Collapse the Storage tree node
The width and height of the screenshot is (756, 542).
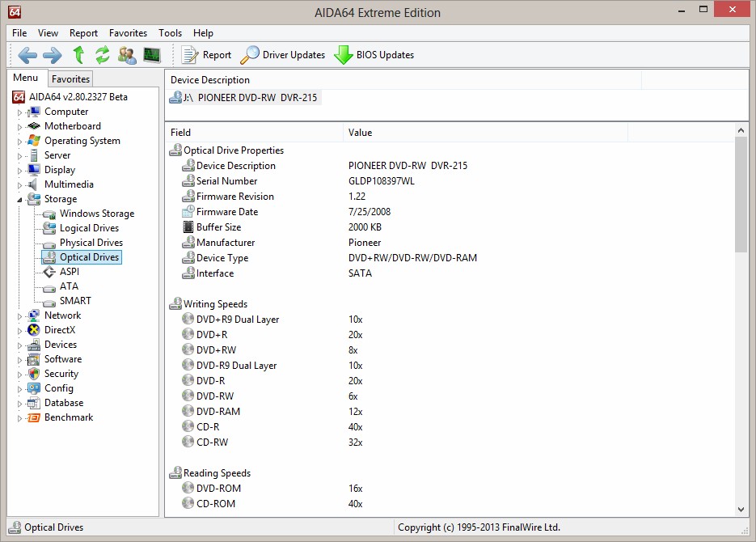20,199
